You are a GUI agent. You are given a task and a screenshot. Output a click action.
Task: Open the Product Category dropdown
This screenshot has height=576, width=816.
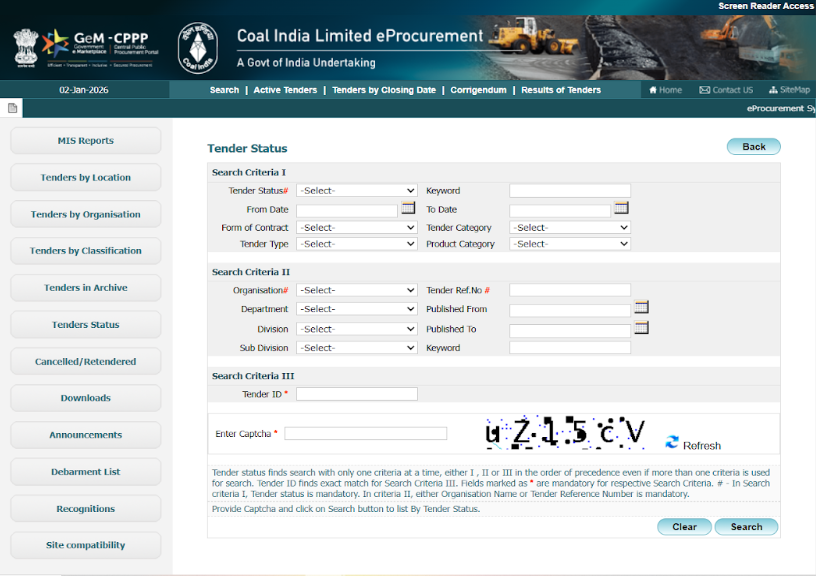(x=570, y=243)
